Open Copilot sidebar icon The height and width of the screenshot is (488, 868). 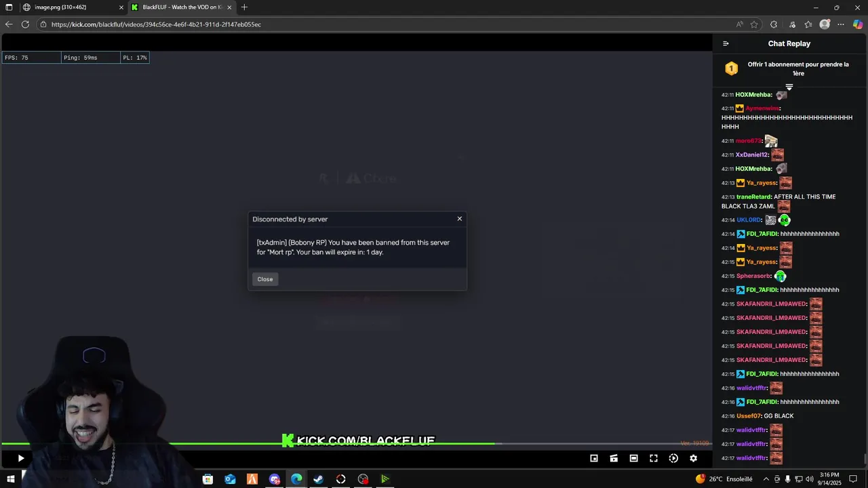coord(859,24)
